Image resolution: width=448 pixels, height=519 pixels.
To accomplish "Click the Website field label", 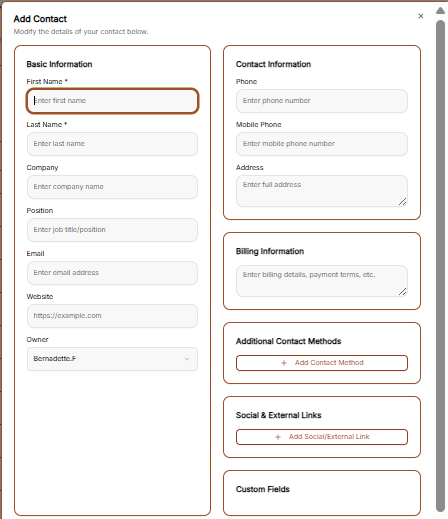I will (x=40, y=296).
